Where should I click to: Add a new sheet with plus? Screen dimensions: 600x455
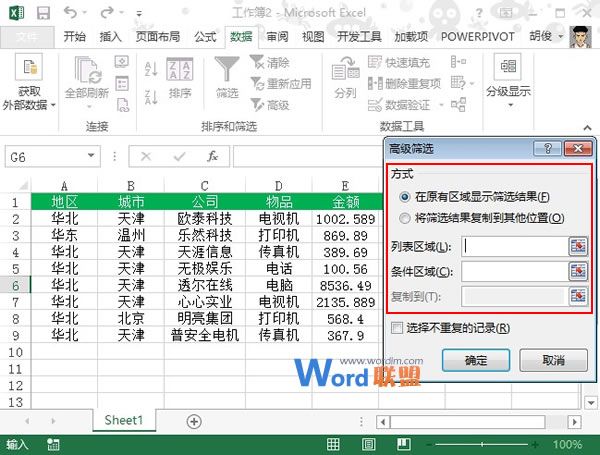(194, 421)
